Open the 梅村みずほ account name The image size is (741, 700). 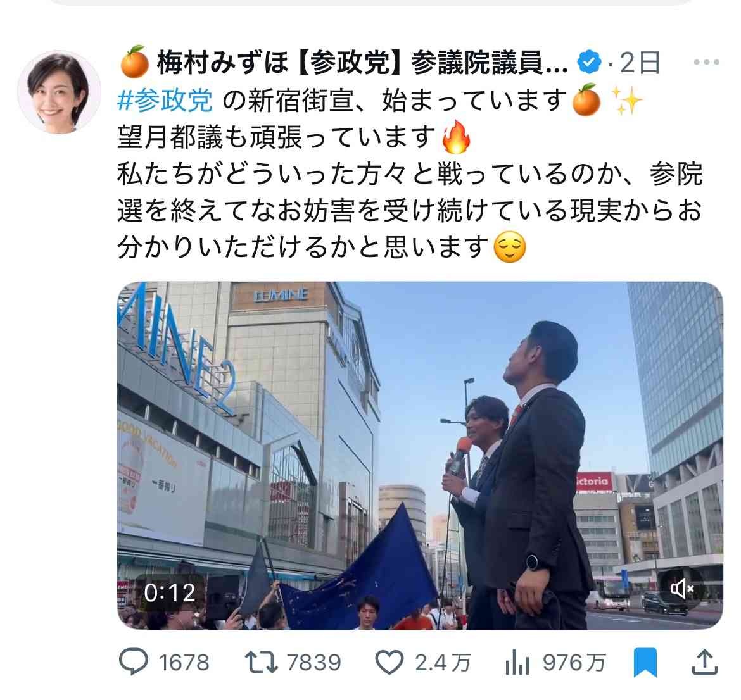click(222, 63)
